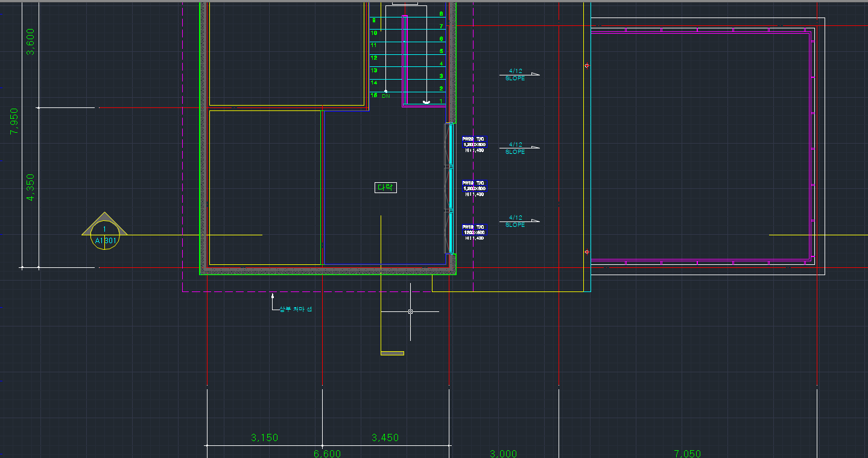Screen dimensions: 868x458
Task: Select the 다락 room label
Action: (x=385, y=188)
